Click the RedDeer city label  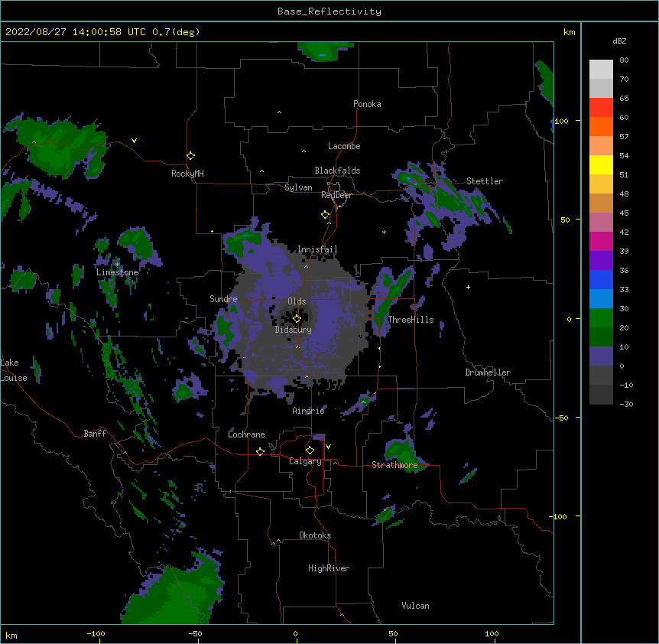[336, 195]
